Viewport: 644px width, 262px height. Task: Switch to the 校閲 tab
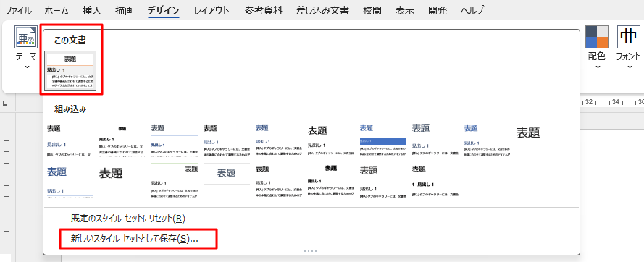372,11
